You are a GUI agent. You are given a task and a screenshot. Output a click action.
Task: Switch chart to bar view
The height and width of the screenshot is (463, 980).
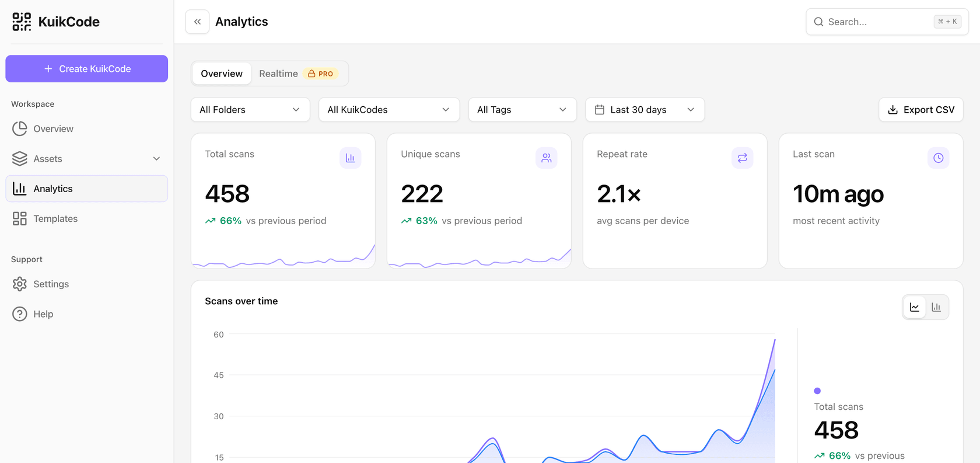(x=936, y=307)
